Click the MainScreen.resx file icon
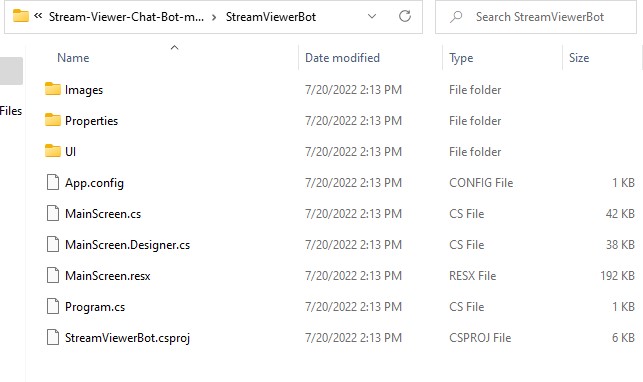The width and height of the screenshot is (643, 382). coord(52,275)
